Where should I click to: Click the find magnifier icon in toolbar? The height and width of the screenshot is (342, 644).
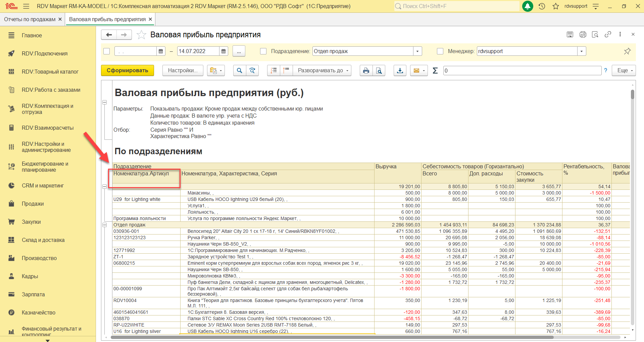pos(239,71)
